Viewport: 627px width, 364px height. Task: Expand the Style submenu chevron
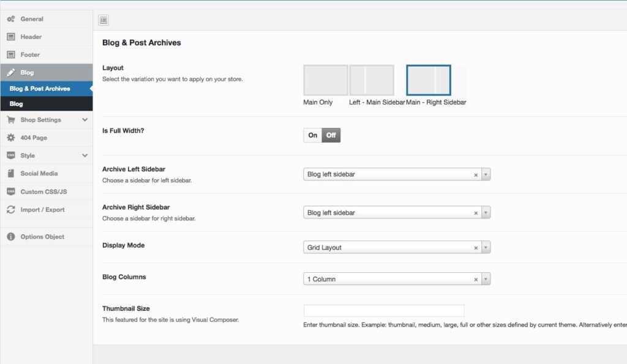[x=85, y=155]
